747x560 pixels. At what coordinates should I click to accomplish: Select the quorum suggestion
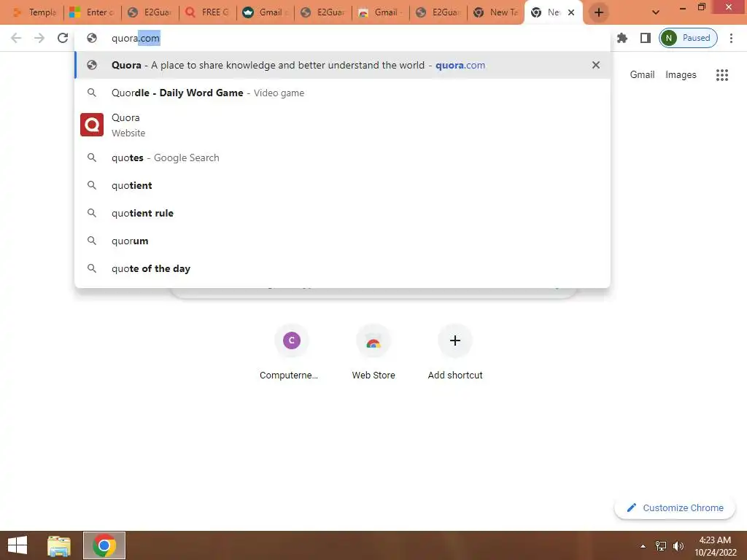click(343, 241)
